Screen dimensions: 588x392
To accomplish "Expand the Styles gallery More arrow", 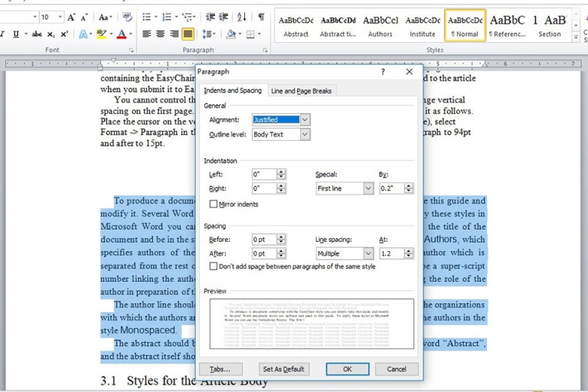I will point(576,37).
